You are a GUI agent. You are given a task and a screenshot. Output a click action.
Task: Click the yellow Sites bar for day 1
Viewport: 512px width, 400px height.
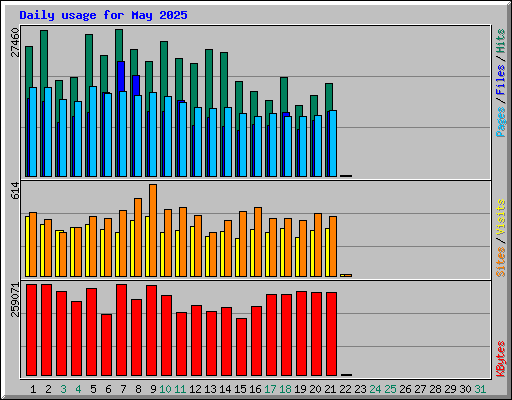point(27,246)
